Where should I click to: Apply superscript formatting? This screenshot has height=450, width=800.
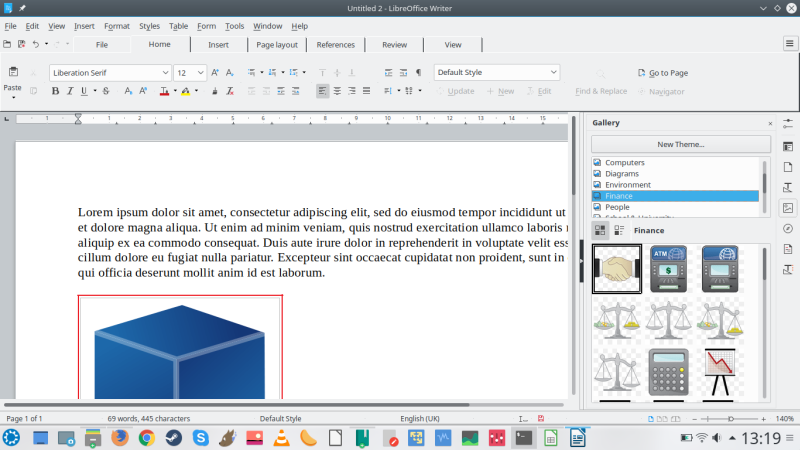143,91
